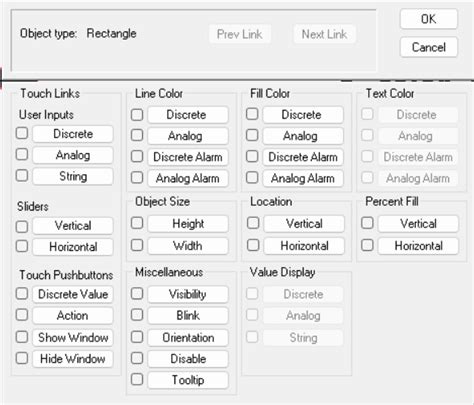Click the Cancel button
This screenshot has height=405, width=474.
tap(429, 47)
